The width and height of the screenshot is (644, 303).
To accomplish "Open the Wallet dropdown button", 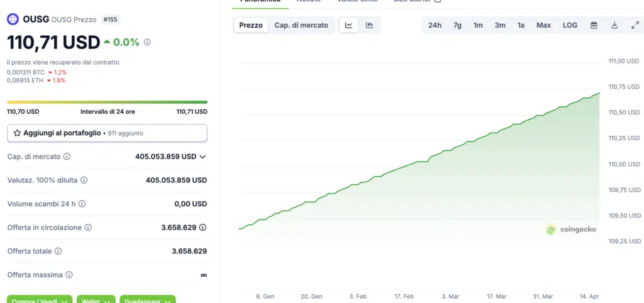I will click(96, 300).
